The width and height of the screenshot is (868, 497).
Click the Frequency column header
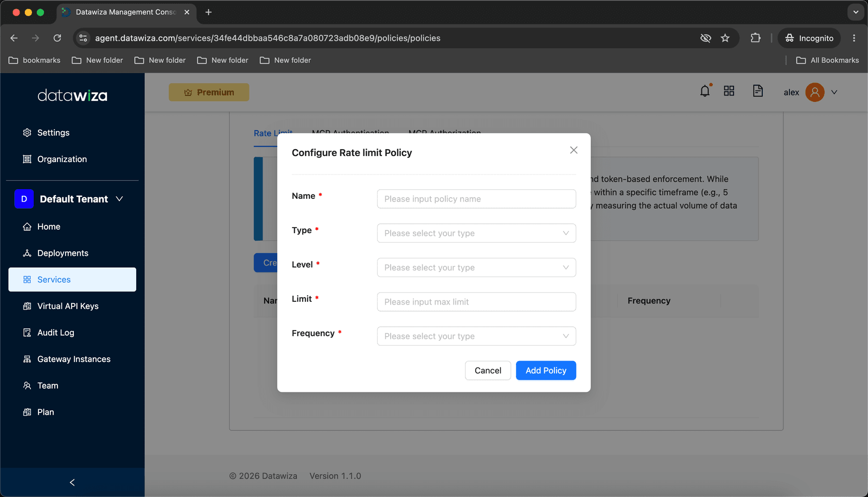click(649, 301)
